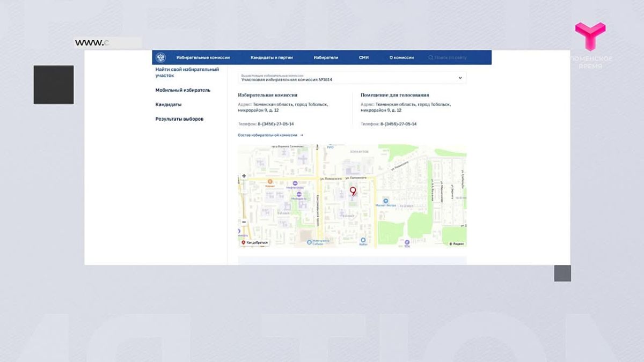Open the Избирательные комиссии menu
This screenshot has height=362, width=644.
coord(203,57)
